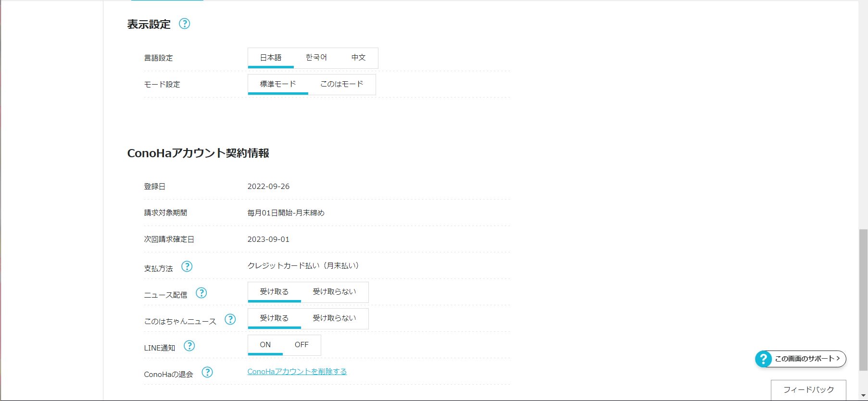Image resolution: width=868 pixels, height=401 pixels.
Task: Set このはちゃんニュース to 受け取らない
Action: click(335, 318)
